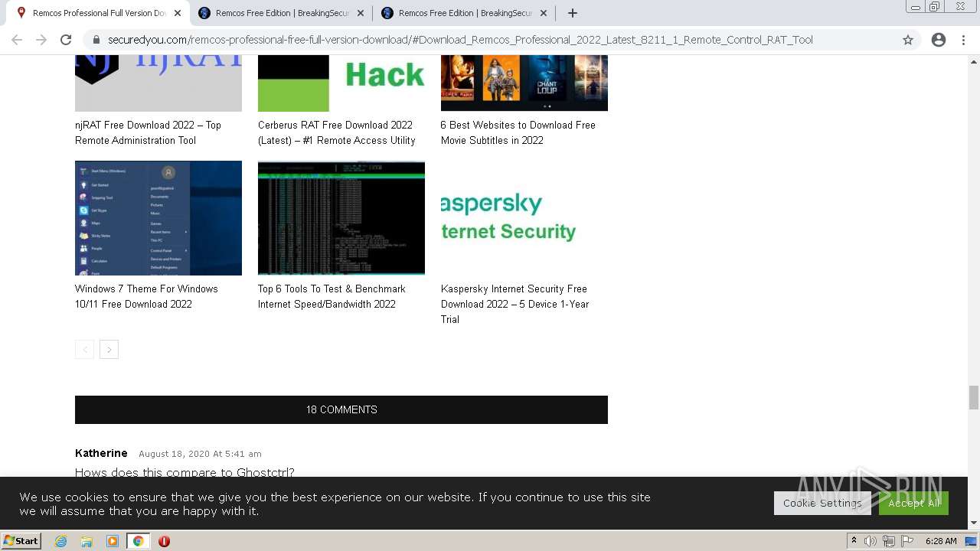
Task: Switch to the second tab, Remcos Free Edition
Action: 281,13
